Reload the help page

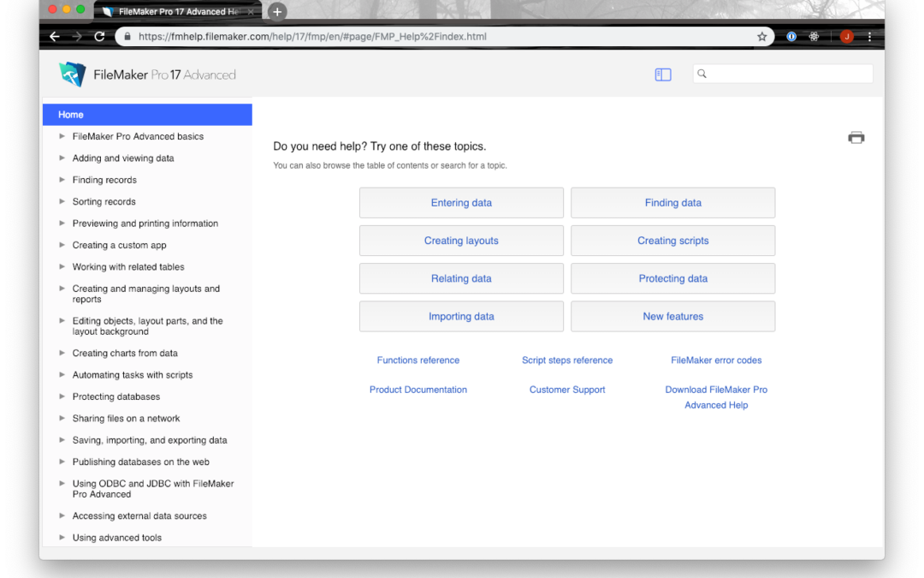(x=99, y=37)
